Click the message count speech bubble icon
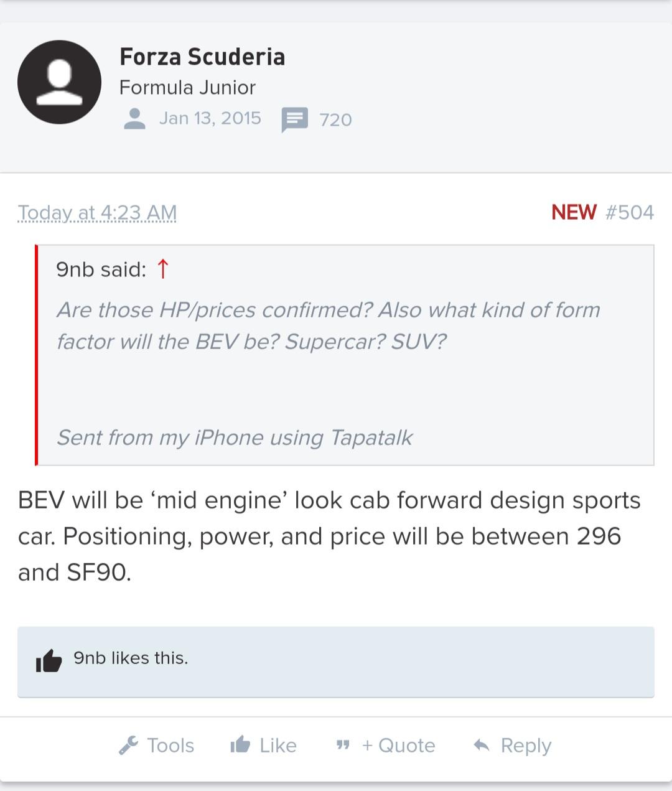This screenshot has height=791, width=672. coord(294,120)
